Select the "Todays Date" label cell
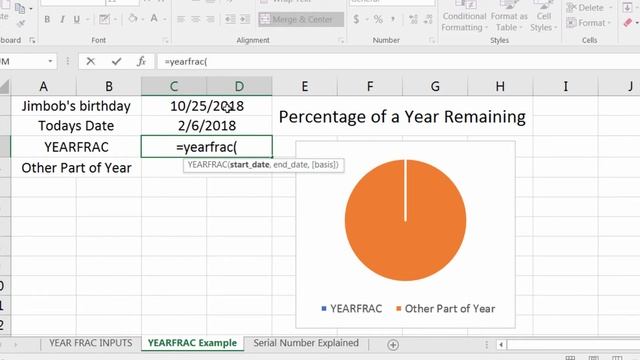 tap(76, 126)
